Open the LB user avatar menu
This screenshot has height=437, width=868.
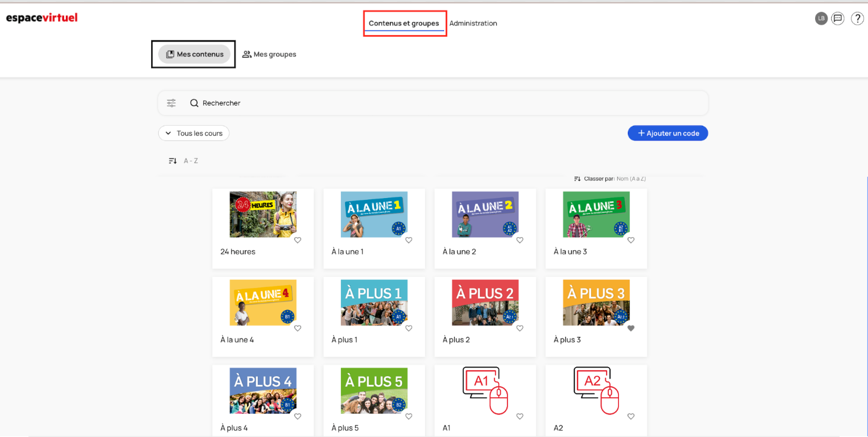click(x=821, y=18)
